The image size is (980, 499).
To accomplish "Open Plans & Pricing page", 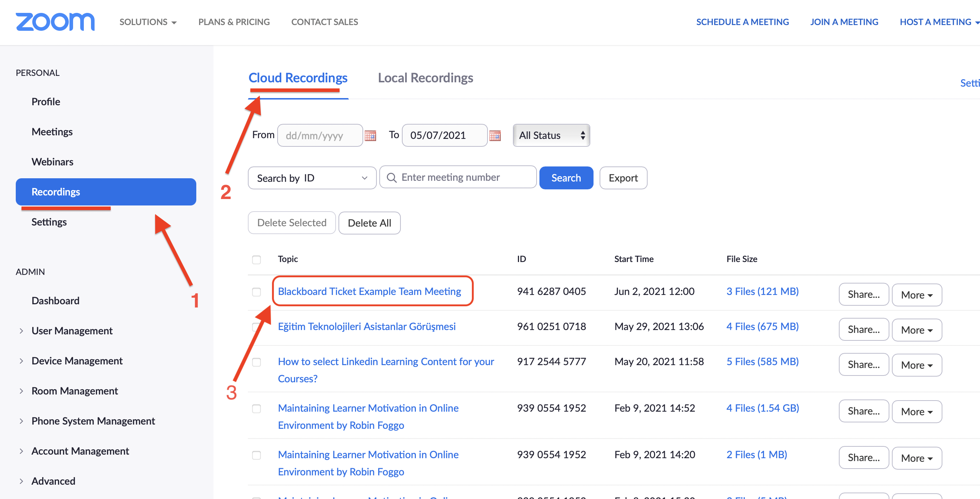I will pyautogui.click(x=234, y=22).
